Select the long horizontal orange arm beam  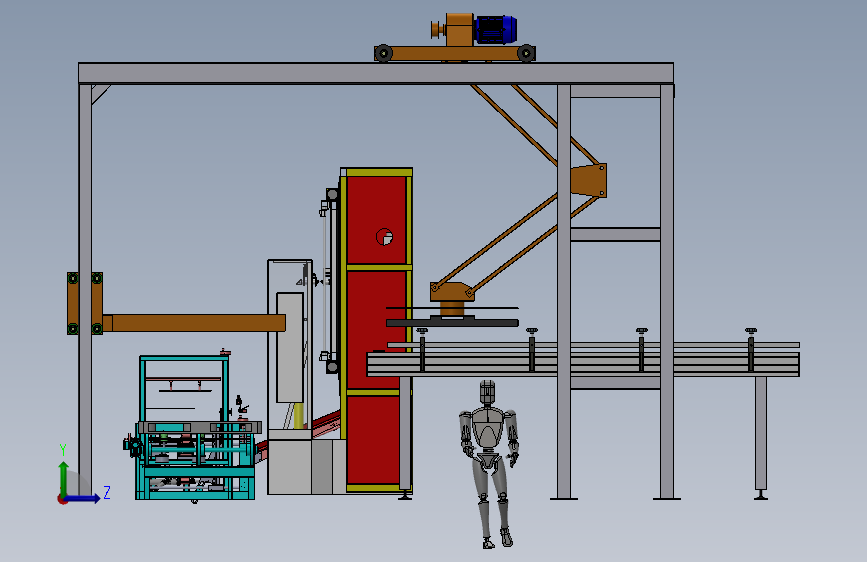tap(194, 323)
